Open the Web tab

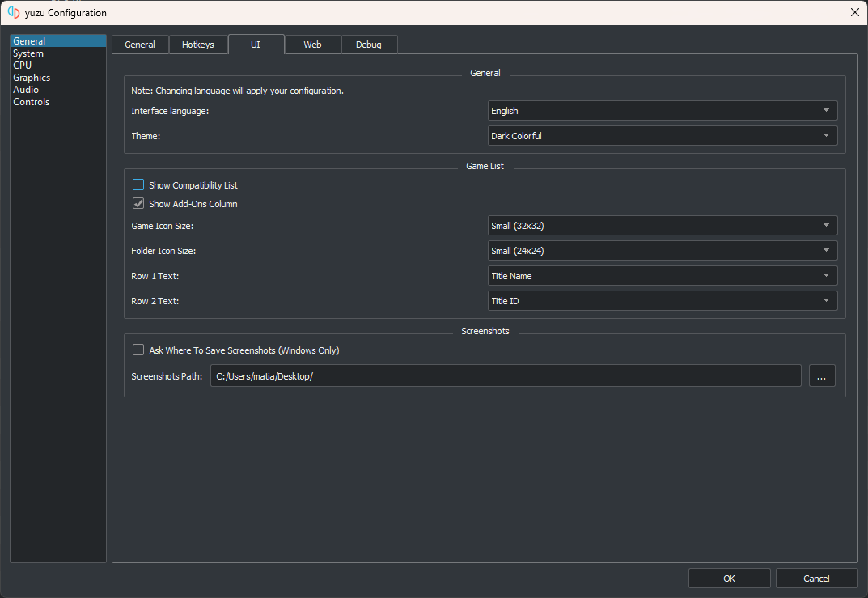pos(312,45)
